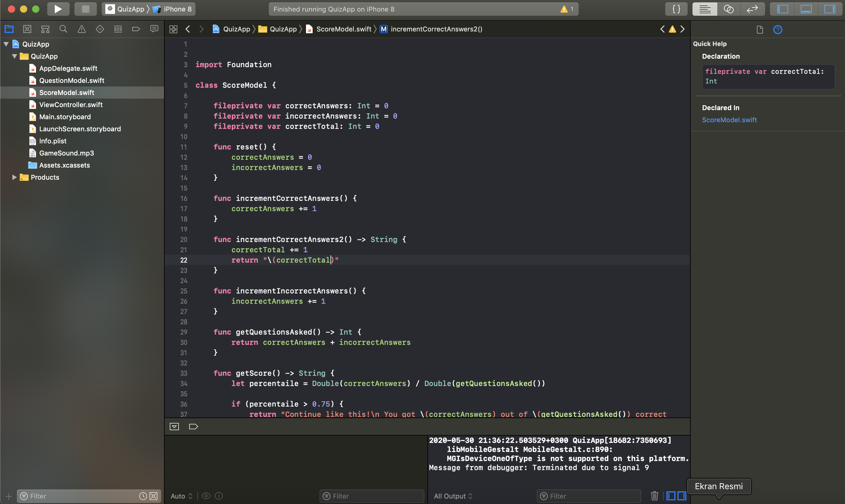Expand the Products folder

point(14,177)
